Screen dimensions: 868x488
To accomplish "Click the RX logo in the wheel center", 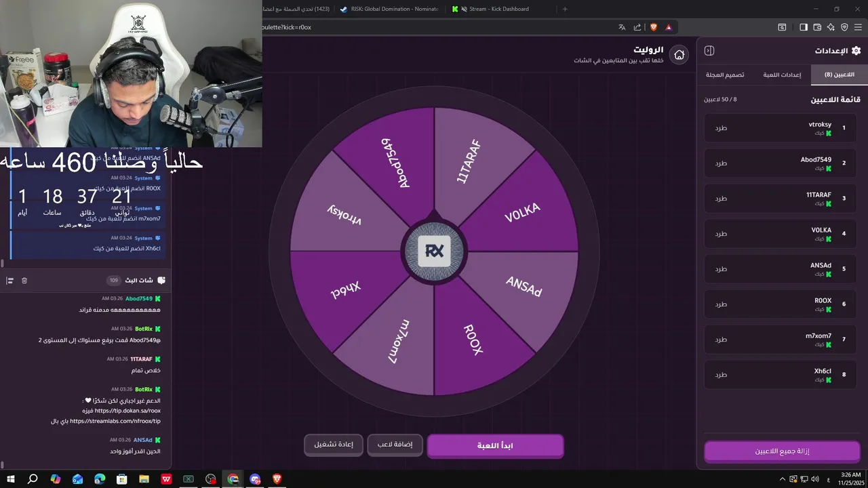I will 434,251.
